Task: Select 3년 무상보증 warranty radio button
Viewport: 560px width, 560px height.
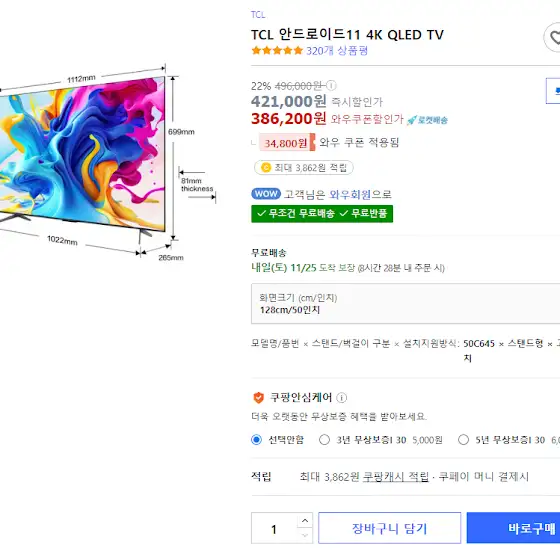Action: tap(324, 440)
